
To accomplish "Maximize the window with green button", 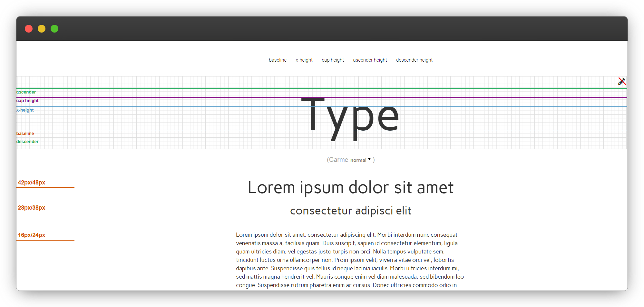I will (x=54, y=29).
